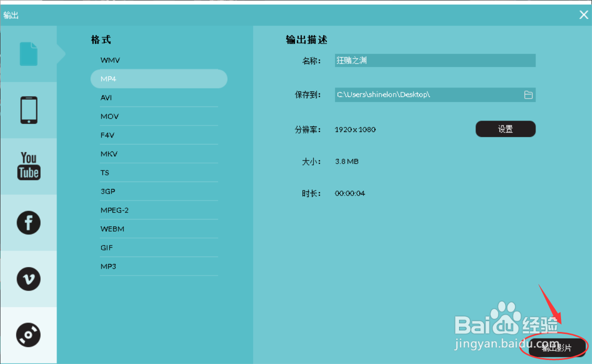Click the resolution value 1920 x 1080
The height and width of the screenshot is (364, 592).
pos(355,129)
